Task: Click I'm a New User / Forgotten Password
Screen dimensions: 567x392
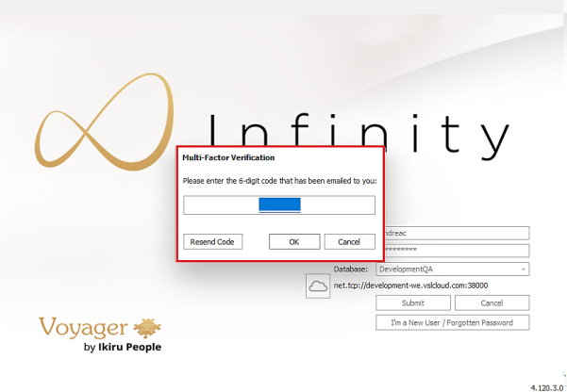Action: (453, 322)
